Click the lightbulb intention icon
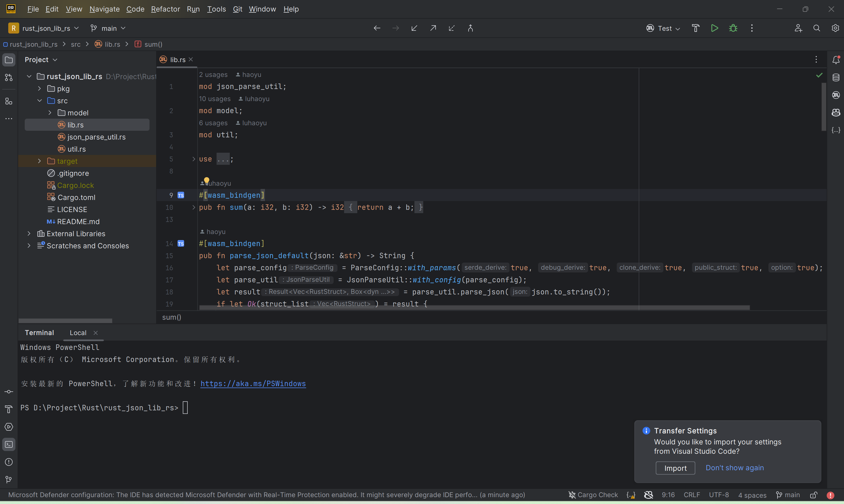Screen dimensions: 844x504 [x=207, y=180]
